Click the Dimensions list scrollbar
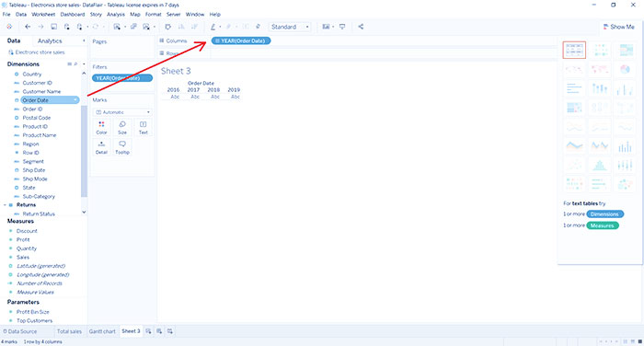Image resolution: width=644 pixels, height=346 pixels. click(x=84, y=152)
